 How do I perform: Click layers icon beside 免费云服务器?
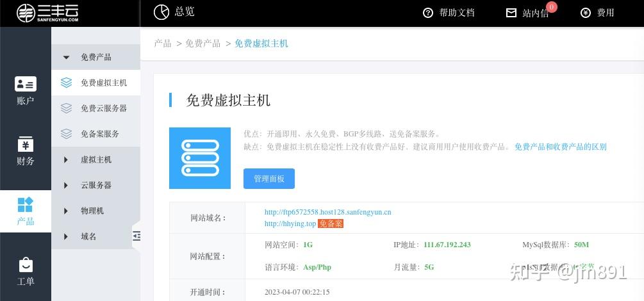coord(66,108)
